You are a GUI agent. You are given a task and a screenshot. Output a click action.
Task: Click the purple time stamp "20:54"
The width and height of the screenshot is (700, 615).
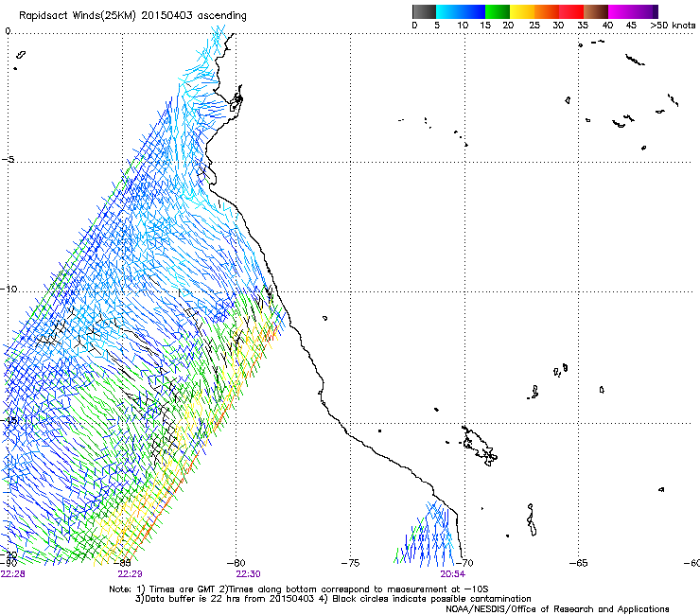(x=453, y=574)
